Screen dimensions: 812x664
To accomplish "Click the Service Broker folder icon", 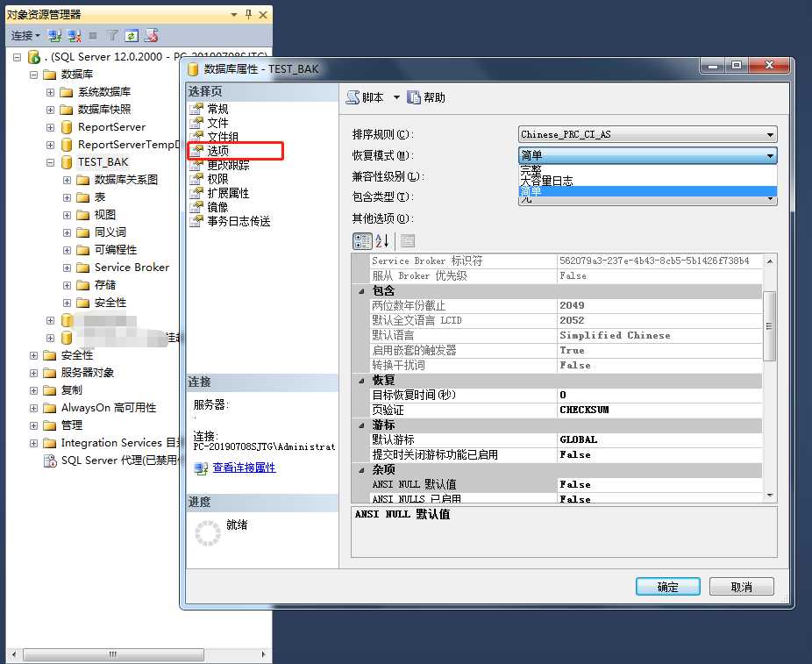I will tap(82, 268).
